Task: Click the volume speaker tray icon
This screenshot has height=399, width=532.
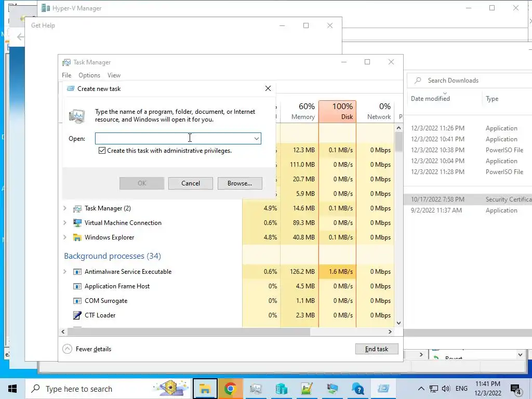Action: click(446, 389)
